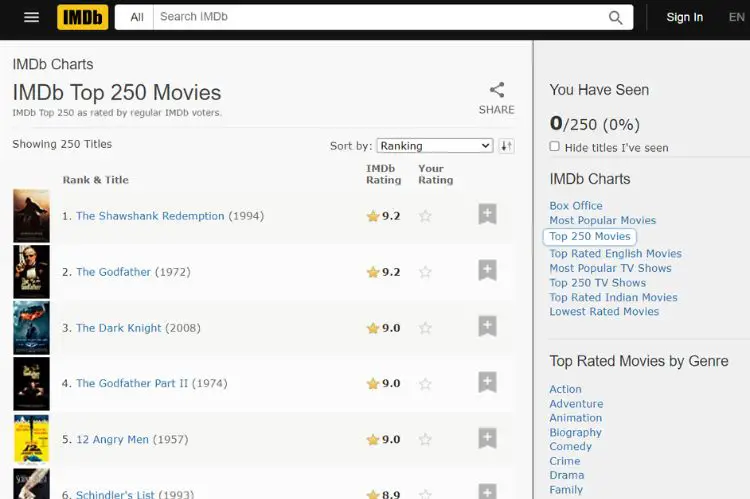
Task: Click The Godfather Part II poster
Action: pos(31,384)
